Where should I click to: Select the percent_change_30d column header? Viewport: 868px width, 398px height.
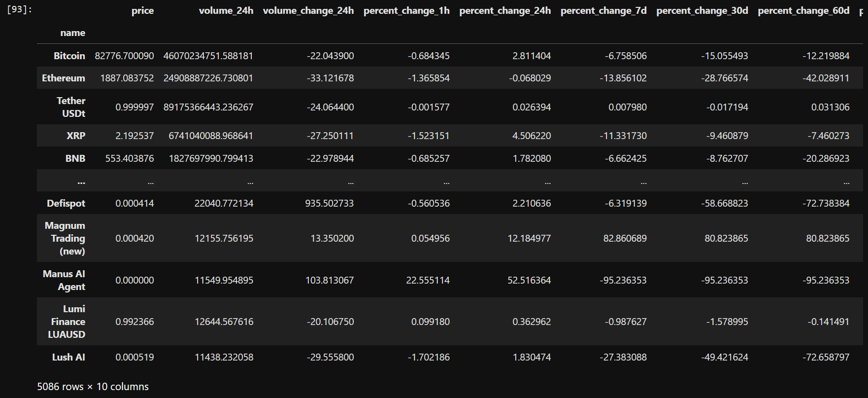point(702,11)
